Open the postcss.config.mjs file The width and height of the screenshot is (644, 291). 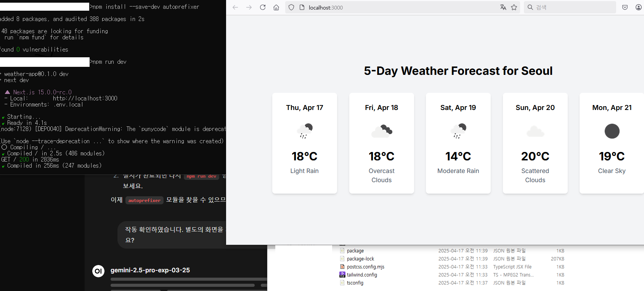365,267
